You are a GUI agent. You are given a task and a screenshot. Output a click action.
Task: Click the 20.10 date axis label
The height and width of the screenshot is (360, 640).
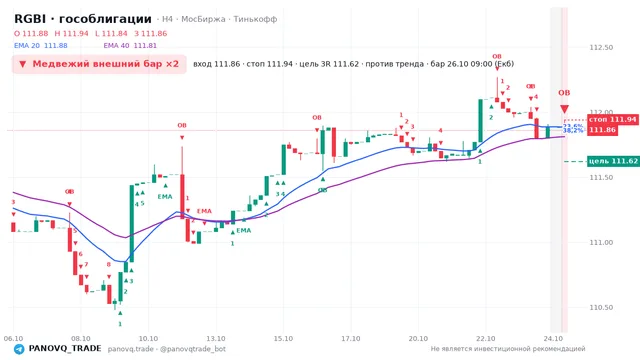tap(418, 339)
